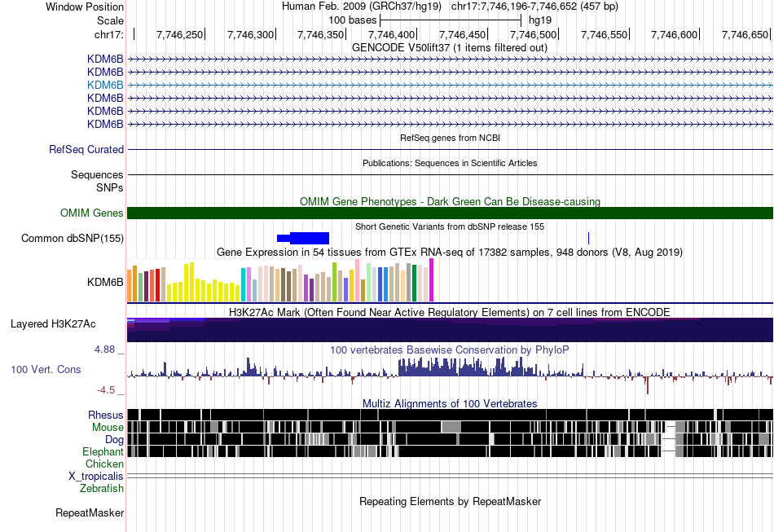Open Multiz Alignments of 100 Vertebrates title
774x532 pixels.
point(450,404)
